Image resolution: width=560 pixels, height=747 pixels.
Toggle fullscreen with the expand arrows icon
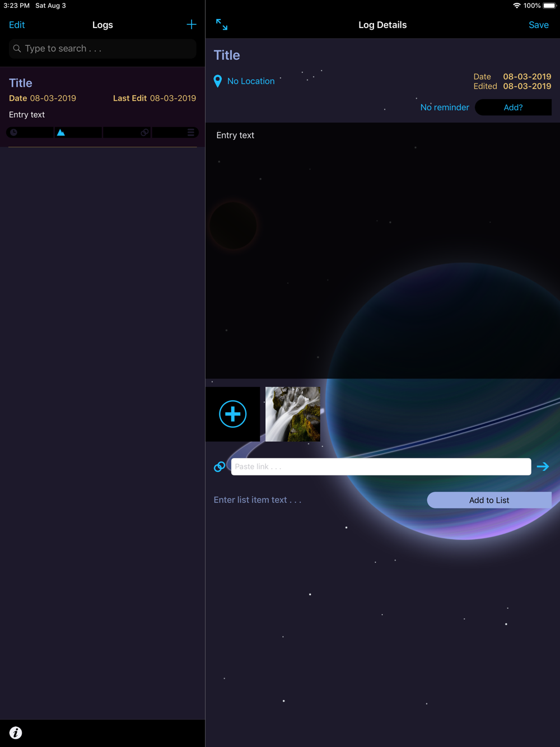(222, 25)
